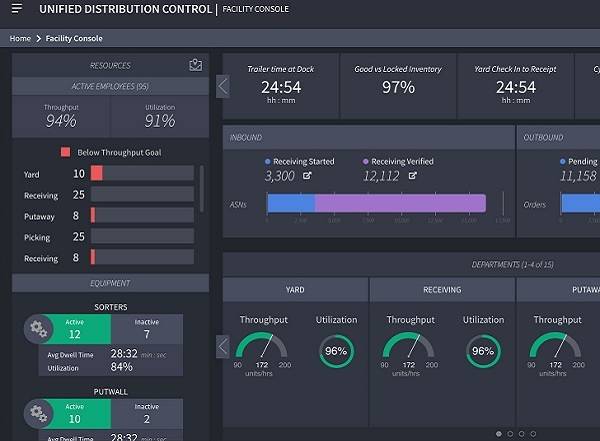Open Receiving Verified external link icon

tap(412, 176)
